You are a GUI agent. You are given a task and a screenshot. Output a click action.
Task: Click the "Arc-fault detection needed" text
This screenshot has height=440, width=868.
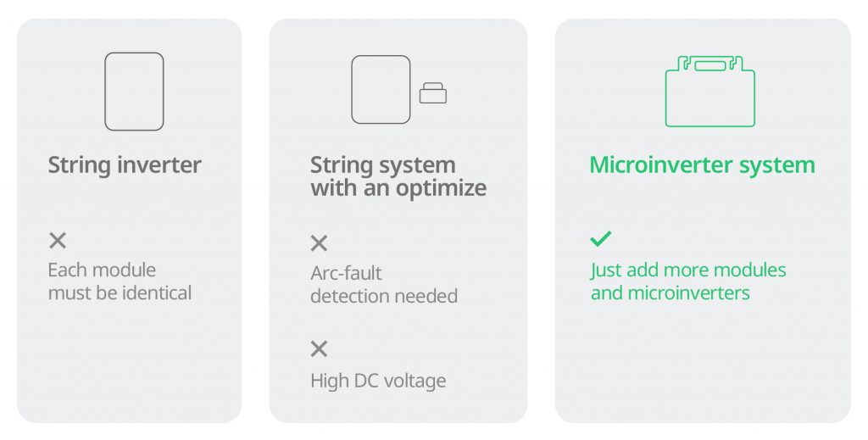pos(383,285)
